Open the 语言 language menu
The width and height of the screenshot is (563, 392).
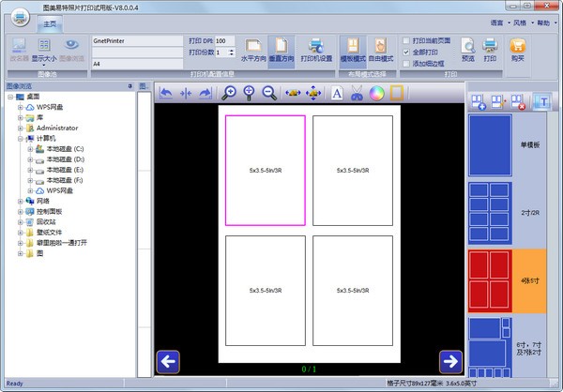coord(496,21)
